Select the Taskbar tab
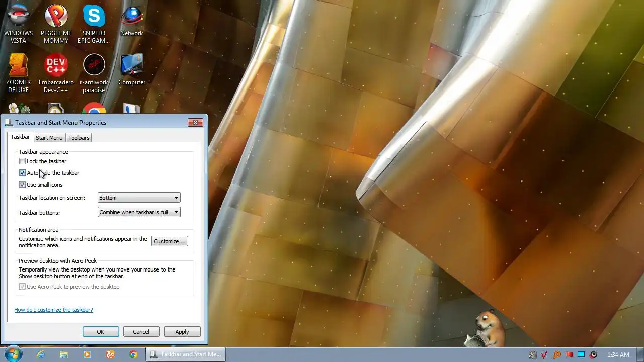 tap(20, 137)
